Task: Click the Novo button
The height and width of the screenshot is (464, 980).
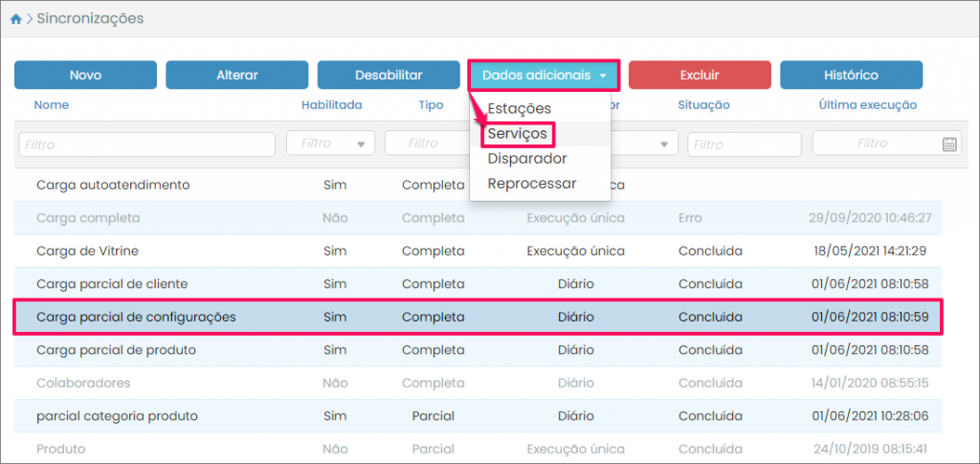Action: [85, 75]
